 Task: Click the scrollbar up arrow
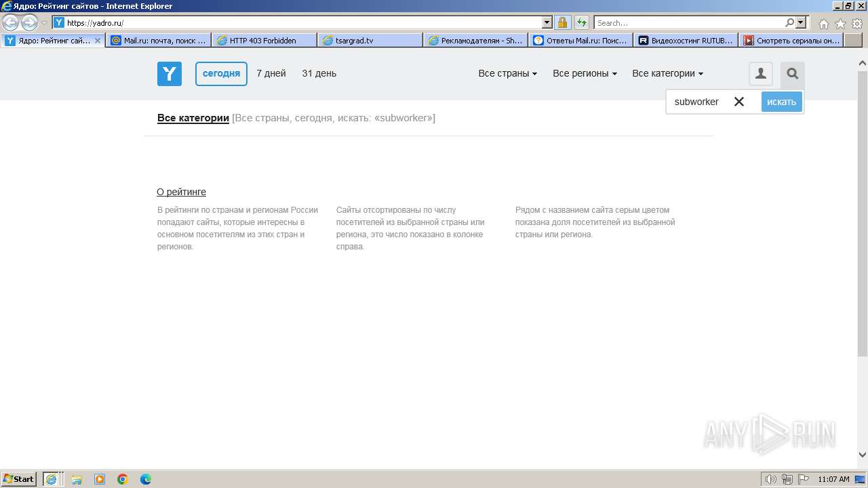click(x=863, y=63)
